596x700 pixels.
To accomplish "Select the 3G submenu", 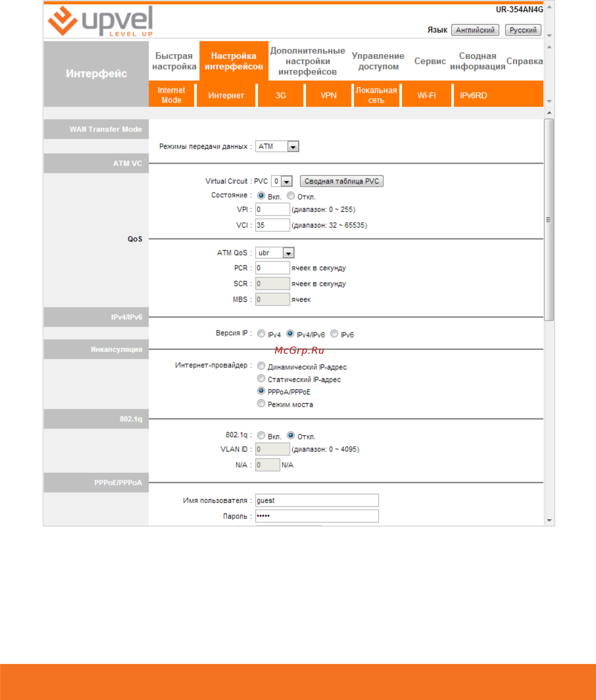I will (x=280, y=95).
